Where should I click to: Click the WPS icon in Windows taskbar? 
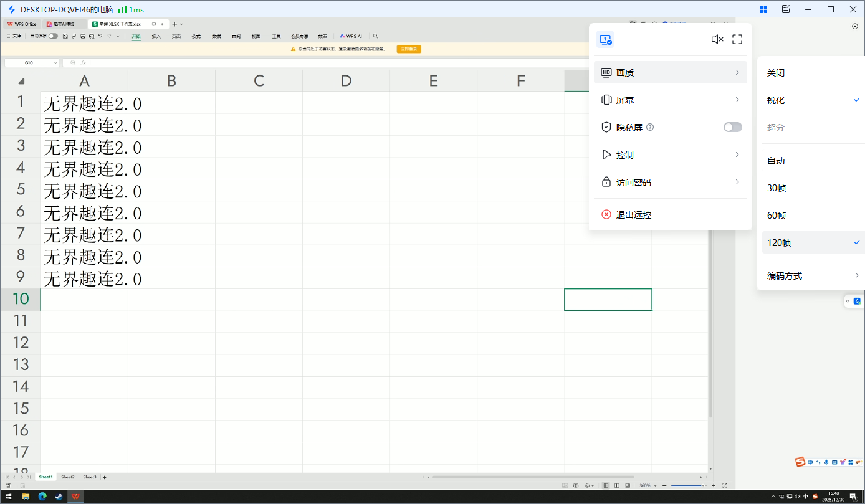pos(75,497)
